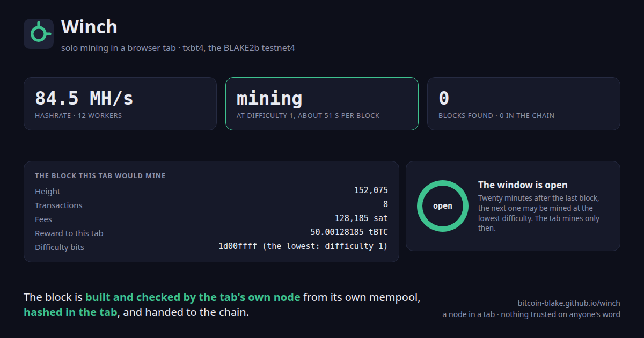Screen dimensions: 644x338
Task: Click the Winch title heading
Action: (89, 27)
